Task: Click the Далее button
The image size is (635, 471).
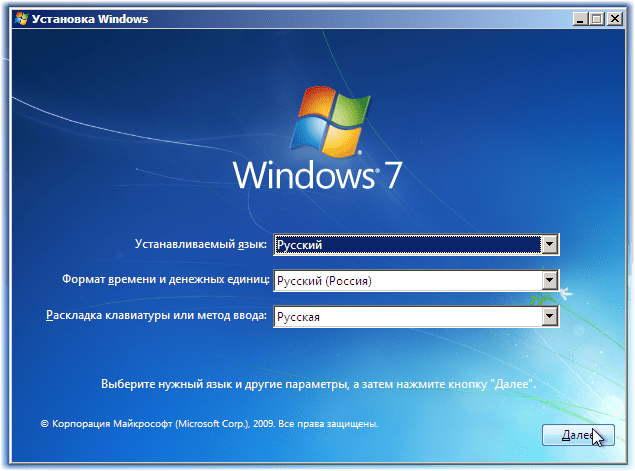Action: pyautogui.click(x=578, y=435)
